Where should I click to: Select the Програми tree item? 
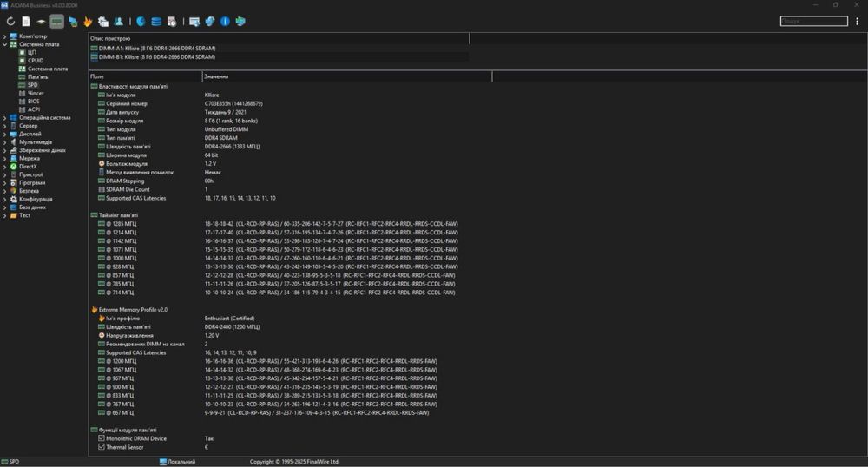[32, 182]
